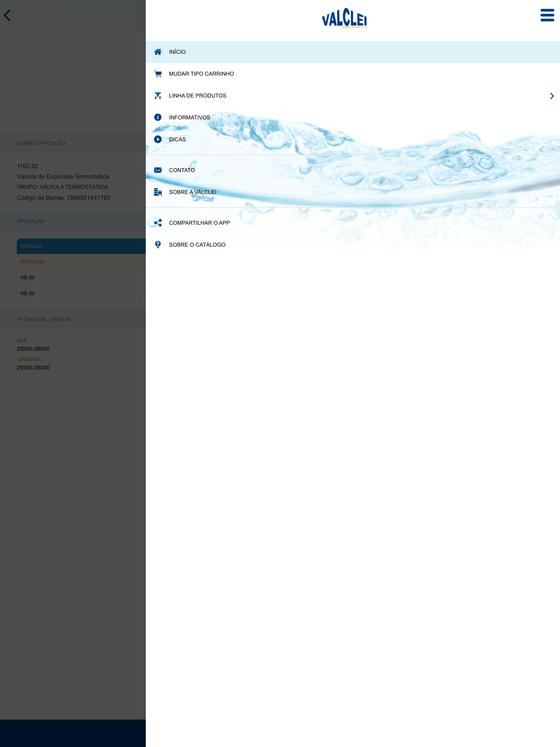Open the INÍCIO menu item
Image resolution: width=560 pixels, height=747 pixels.
pyautogui.click(x=353, y=52)
